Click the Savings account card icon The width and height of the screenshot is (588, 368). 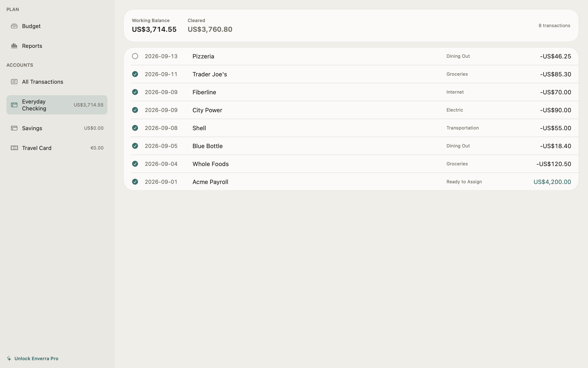[x=14, y=128]
